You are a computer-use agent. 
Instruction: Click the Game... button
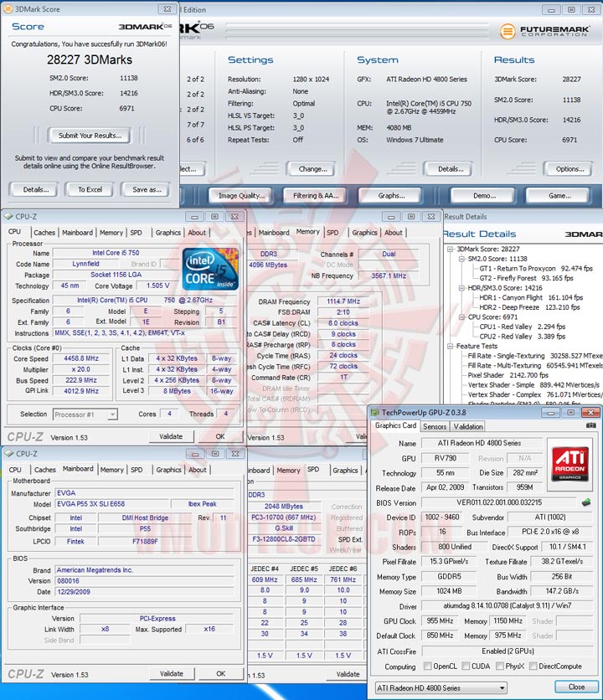pyautogui.click(x=559, y=196)
